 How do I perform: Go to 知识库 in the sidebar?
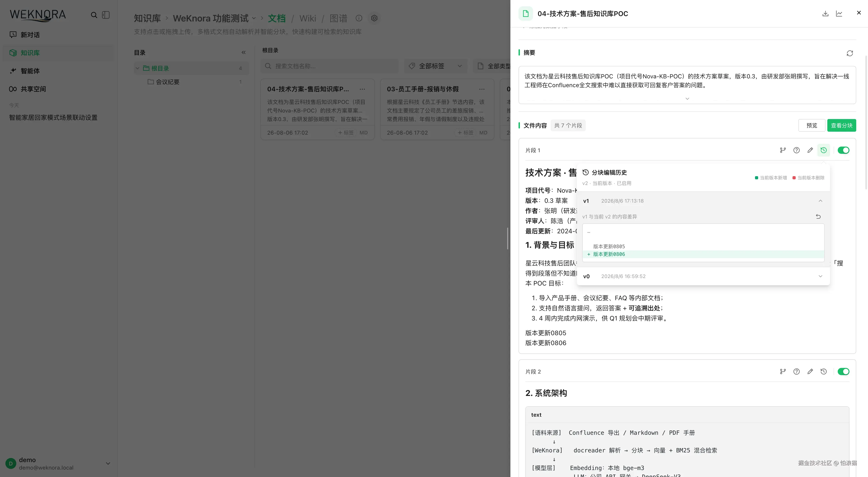58,53
